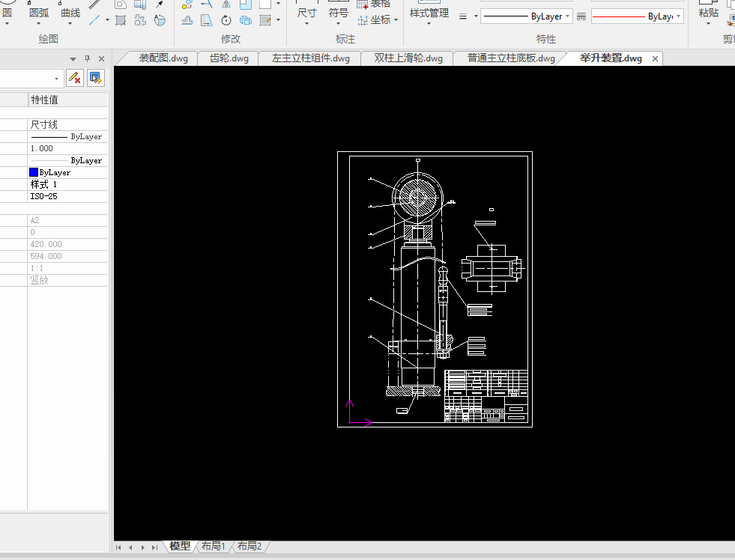Image resolution: width=735 pixels, height=560 pixels.
Task: Click the gear-shaped icon in 绘图 group
Action: (140, 20)
